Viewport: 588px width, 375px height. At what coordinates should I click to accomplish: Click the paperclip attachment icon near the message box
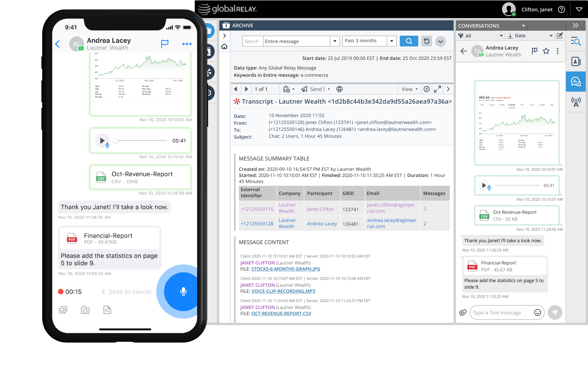463,312
